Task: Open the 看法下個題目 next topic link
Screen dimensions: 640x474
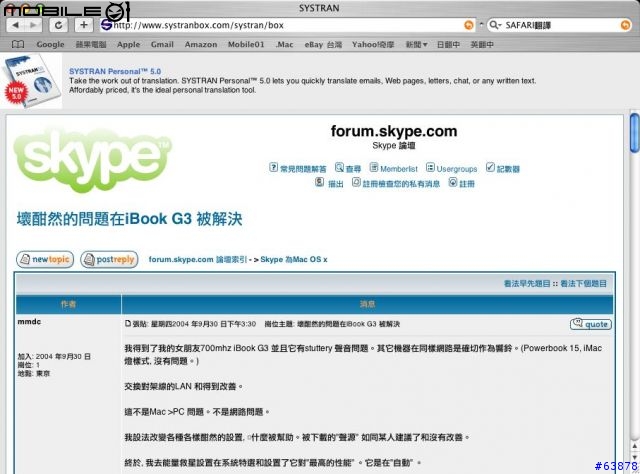Action: click(584, 283)
